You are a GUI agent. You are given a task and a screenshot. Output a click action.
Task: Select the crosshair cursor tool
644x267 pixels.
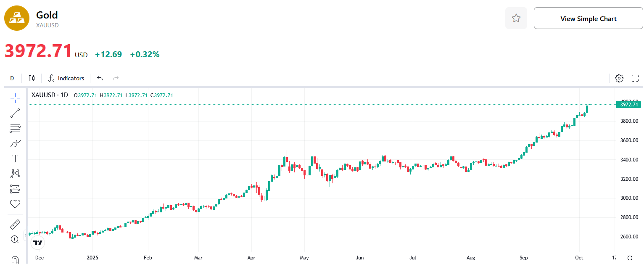click(15, 98)
